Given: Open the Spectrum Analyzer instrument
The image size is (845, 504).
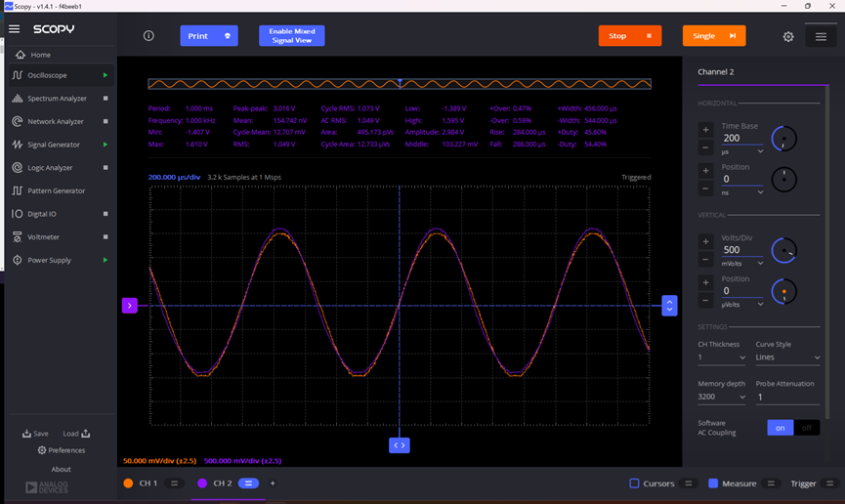Looking at the screenshot, I should (x=57, y=99).
